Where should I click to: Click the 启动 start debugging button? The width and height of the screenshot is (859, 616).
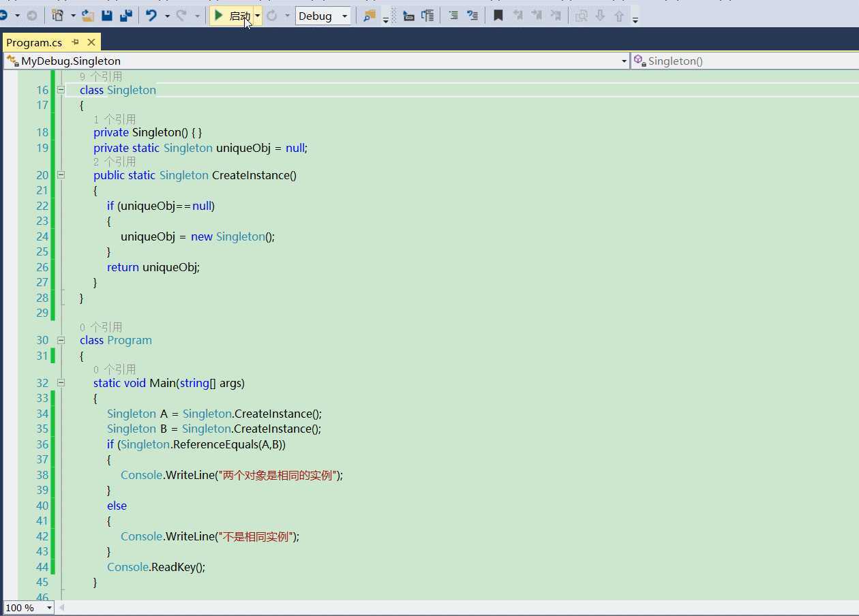tap(232, 16)
